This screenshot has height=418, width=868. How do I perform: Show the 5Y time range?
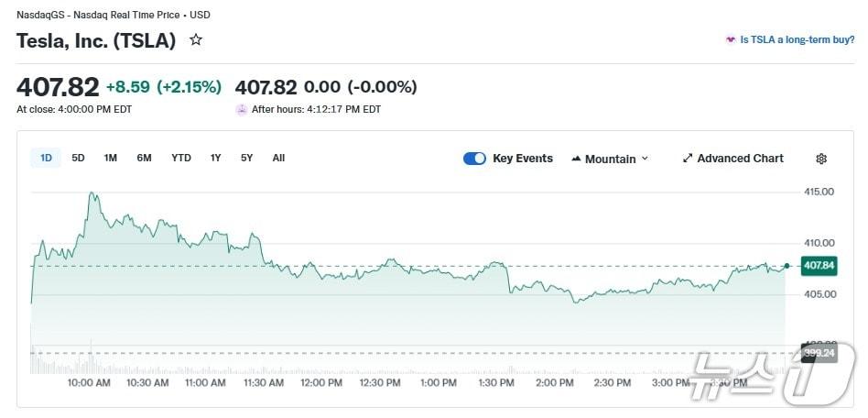(247, 158)
